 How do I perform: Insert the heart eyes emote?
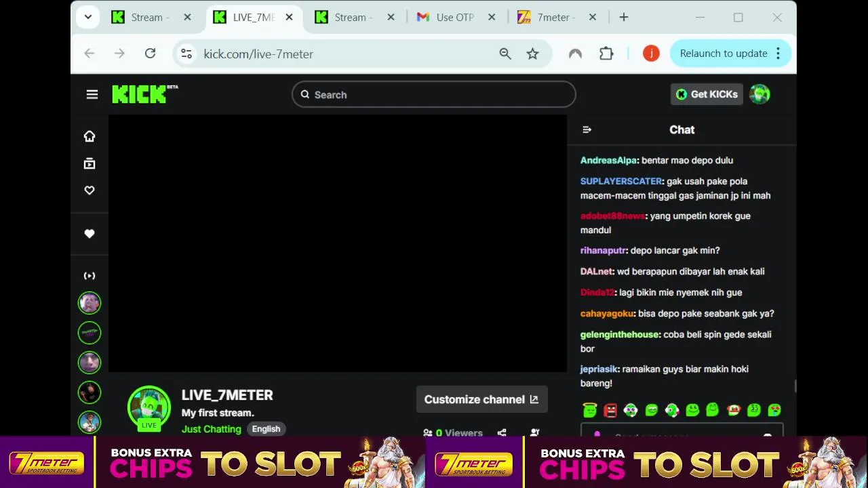pyautogui.click(x=774, y=410)
